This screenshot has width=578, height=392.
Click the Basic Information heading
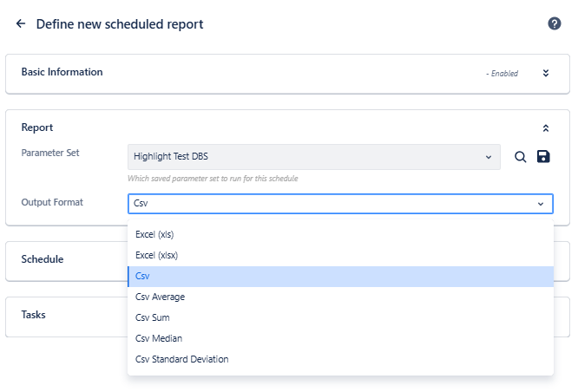(x=62, y=72)
